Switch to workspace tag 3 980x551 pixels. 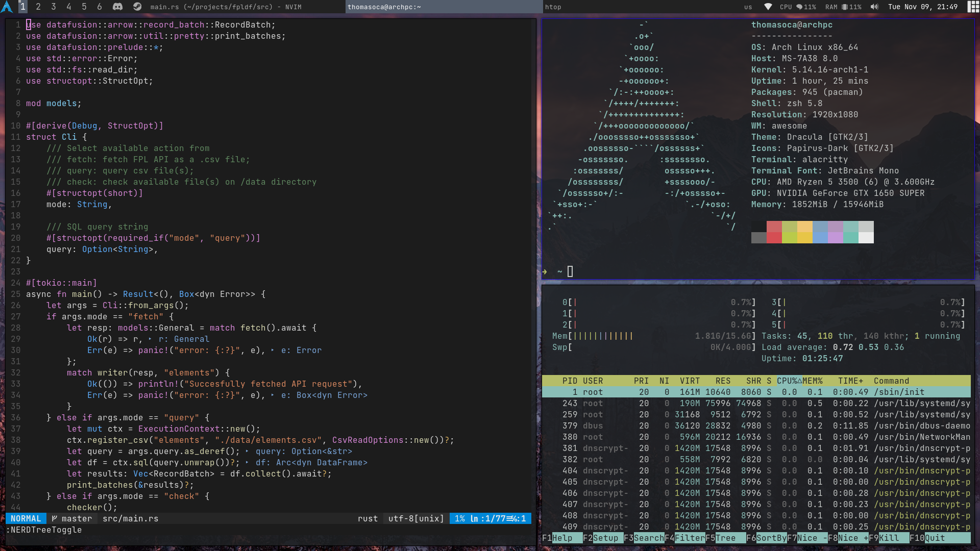click(54, 7)
